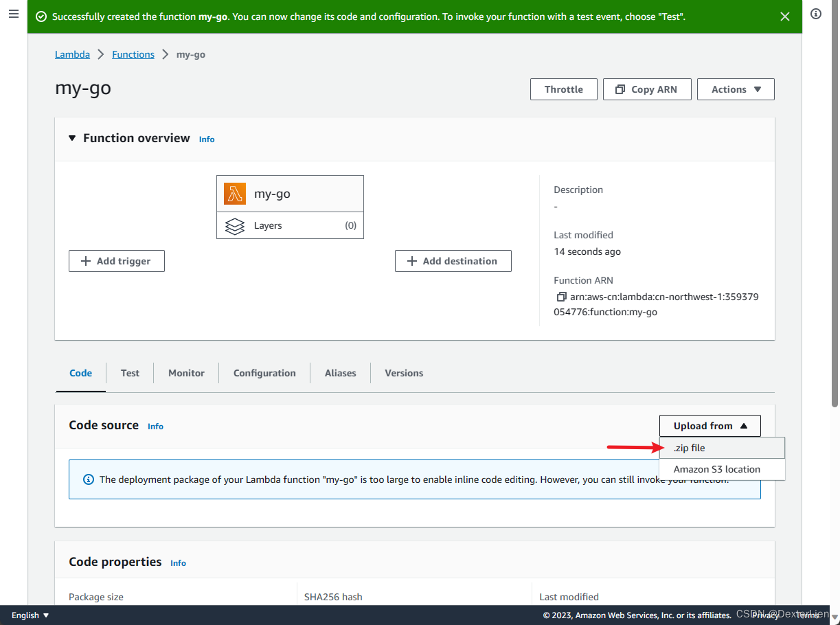Open the info panel circle icon
The image size is (840, 625).
click(x=816, y=14)
